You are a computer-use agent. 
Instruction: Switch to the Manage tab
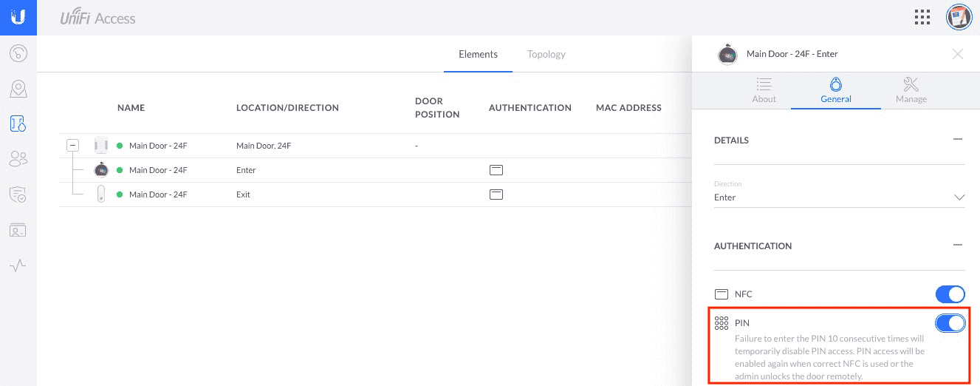[911, 90]
